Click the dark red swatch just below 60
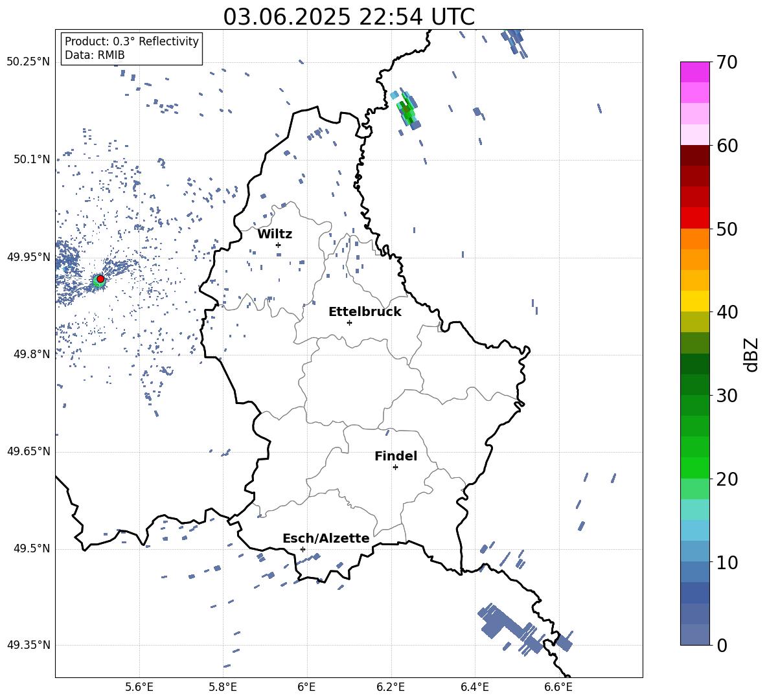Screen dimensions: 767x700 coord(694,155)
